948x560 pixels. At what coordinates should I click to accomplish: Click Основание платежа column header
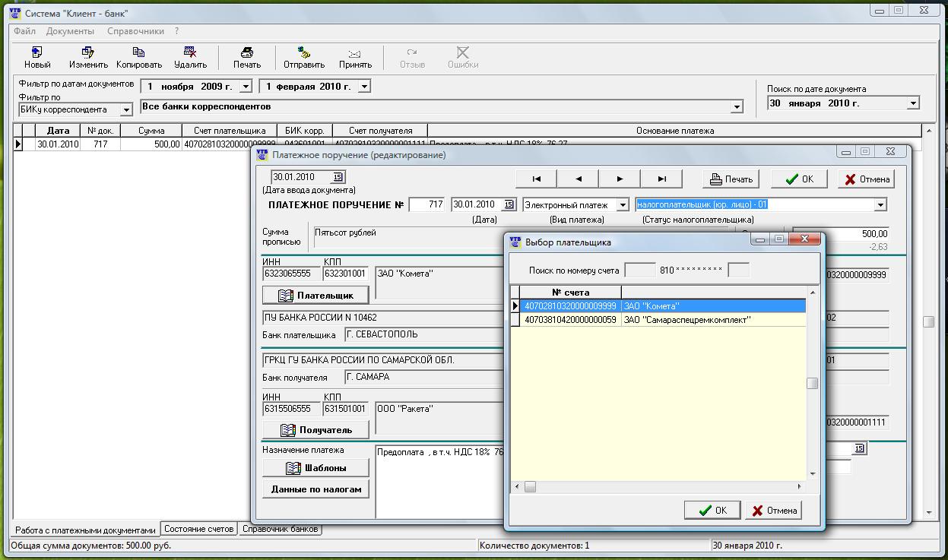[x=674, y=131]
